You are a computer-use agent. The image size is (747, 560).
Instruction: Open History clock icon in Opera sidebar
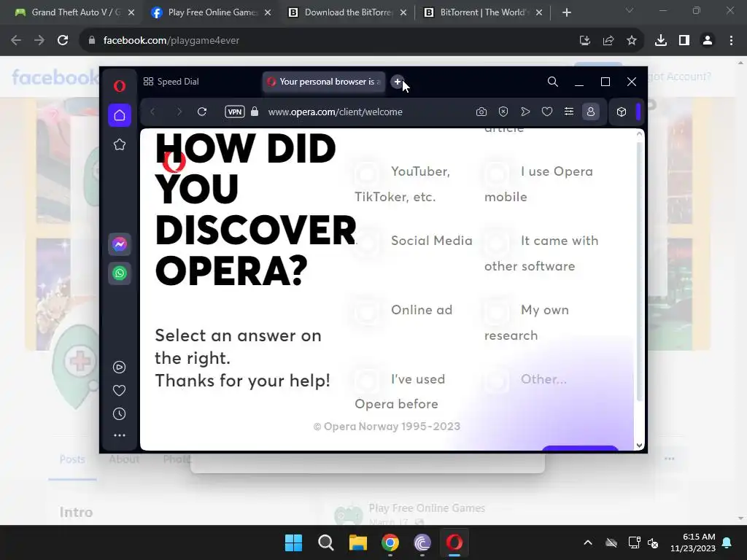(x=119, y=414)
